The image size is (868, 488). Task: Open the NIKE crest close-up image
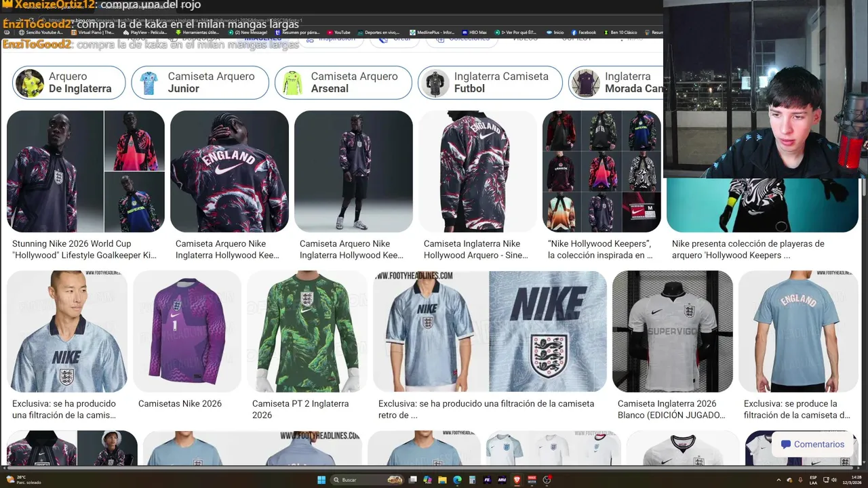[548, 331]
